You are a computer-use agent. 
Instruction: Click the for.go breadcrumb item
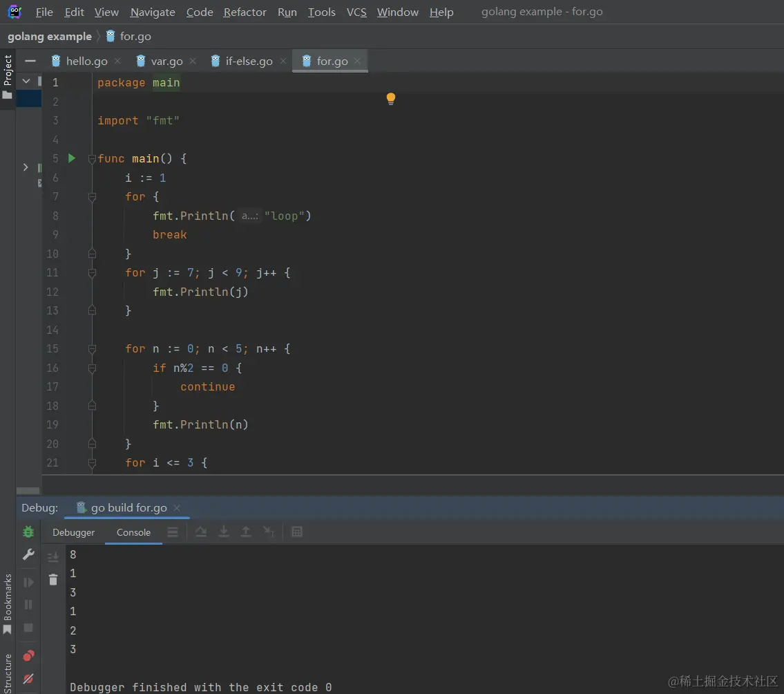click(x=128, y=37)
